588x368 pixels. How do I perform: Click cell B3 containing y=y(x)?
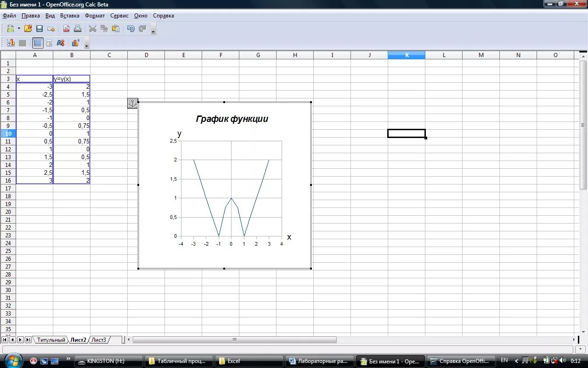(x=72, y=79)
